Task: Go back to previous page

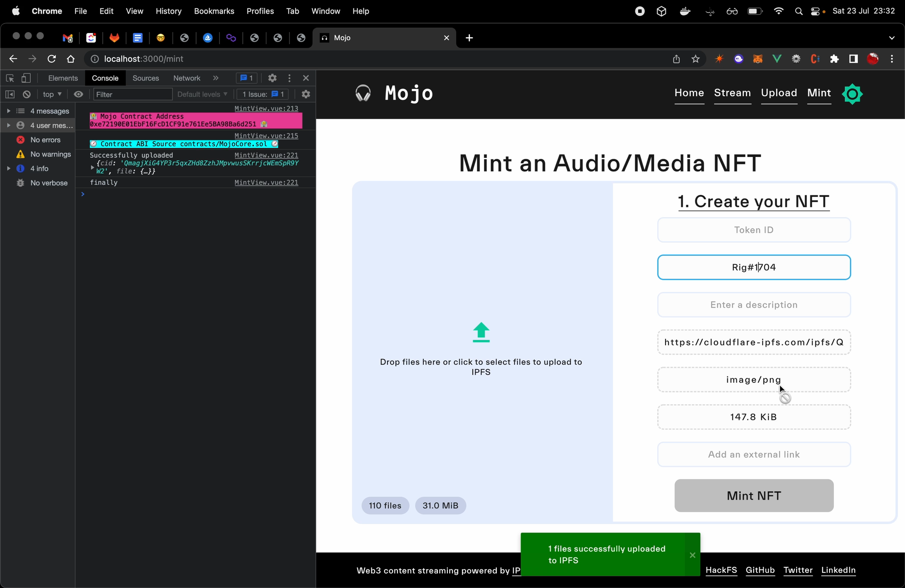Action: click(13, 59)
